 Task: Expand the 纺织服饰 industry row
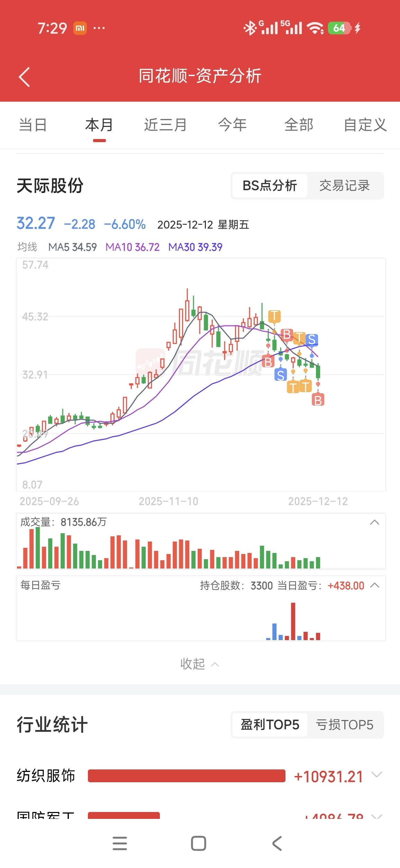[376, 775]
